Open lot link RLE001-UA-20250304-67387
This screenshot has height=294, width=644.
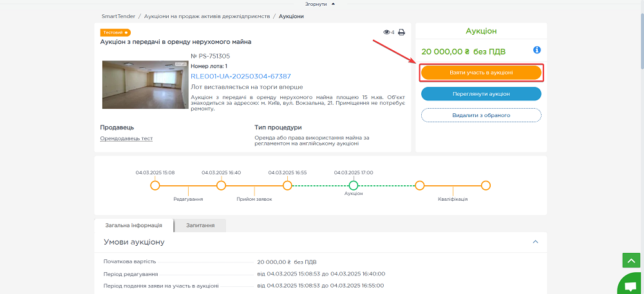(240, 76)
